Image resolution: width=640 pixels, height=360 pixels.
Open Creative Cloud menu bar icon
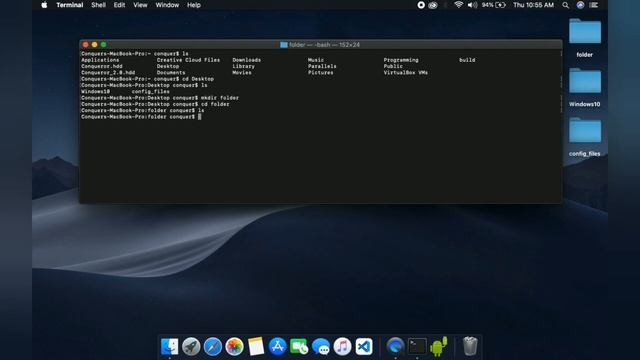coord(433,5)
